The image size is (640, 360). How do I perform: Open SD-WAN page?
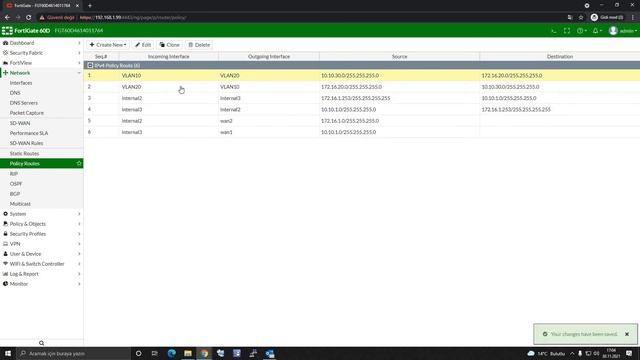pos(20,123)
